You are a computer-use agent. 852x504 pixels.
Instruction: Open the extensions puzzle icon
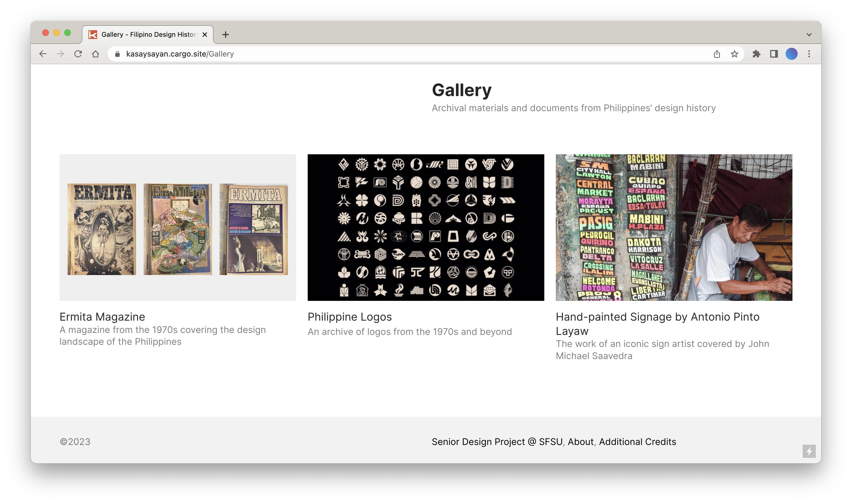point(756,54)
